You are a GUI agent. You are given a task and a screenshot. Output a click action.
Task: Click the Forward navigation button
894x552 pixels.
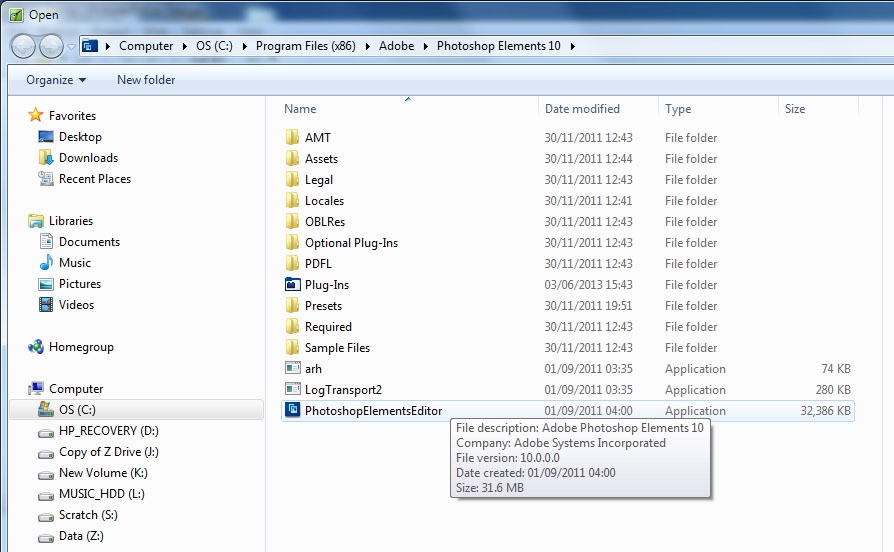pyautogui.click(x=51, y=46)
